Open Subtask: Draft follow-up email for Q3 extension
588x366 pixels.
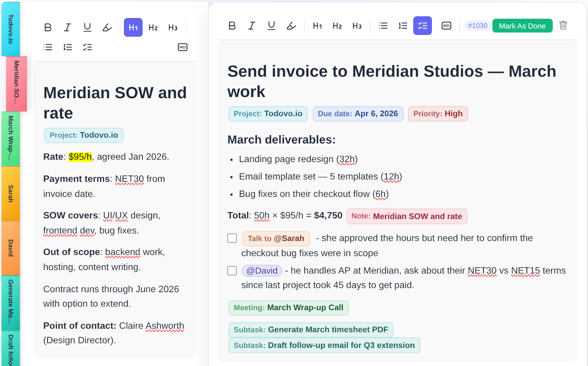click(324, 345)
